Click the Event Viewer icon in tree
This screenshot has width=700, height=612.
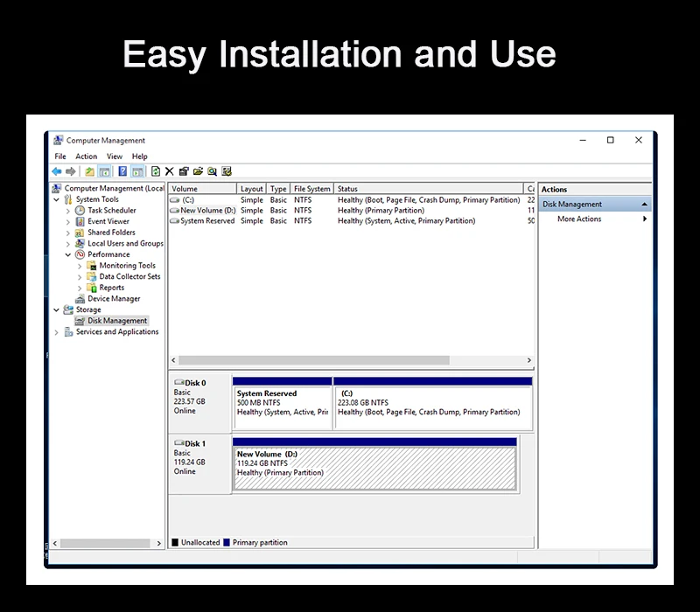(80, 221)
